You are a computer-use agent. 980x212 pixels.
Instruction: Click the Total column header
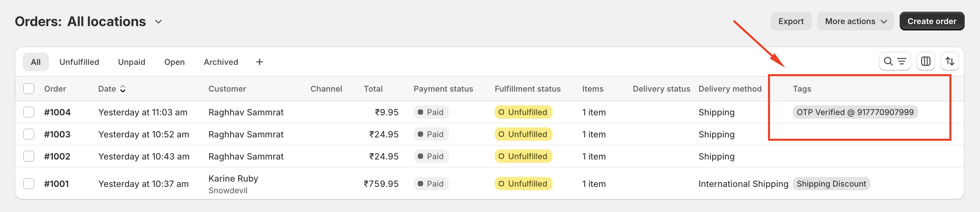(x=373, y=89)
